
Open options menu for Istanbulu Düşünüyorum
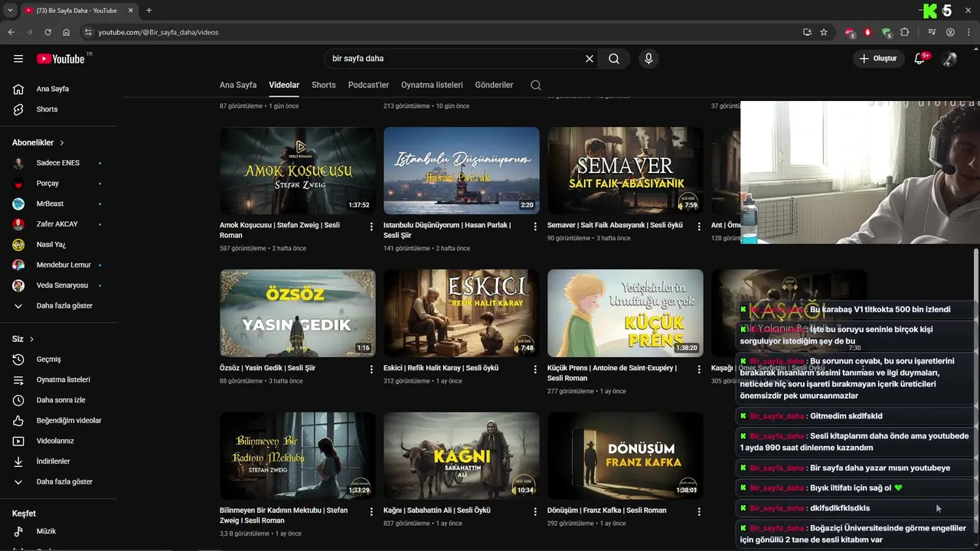click(x=535, y=227)
